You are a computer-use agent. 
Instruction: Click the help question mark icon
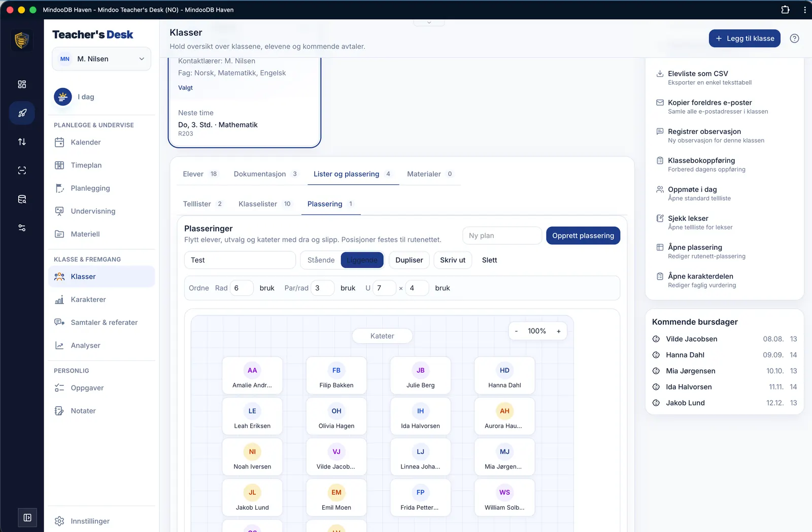pyautogui.click(x=794, y=39)
